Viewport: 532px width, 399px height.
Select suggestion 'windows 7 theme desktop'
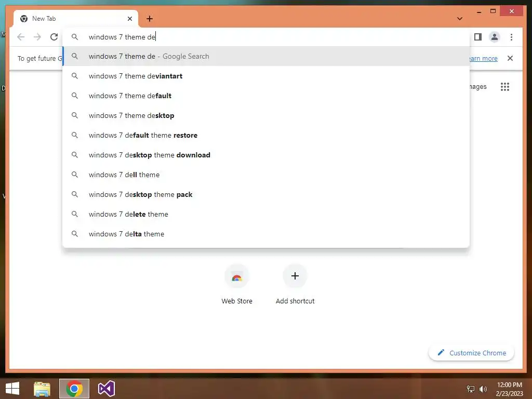pyautogui.click(x=266, y=115)
